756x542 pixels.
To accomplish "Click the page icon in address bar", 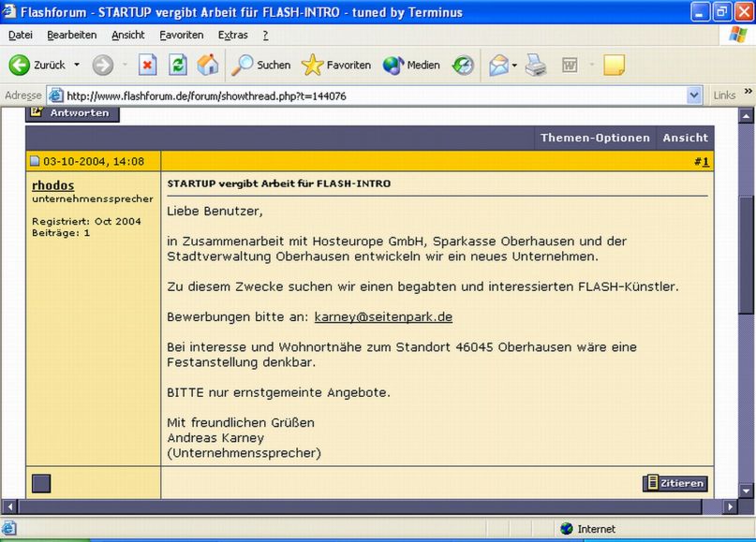I will (56, 95).
